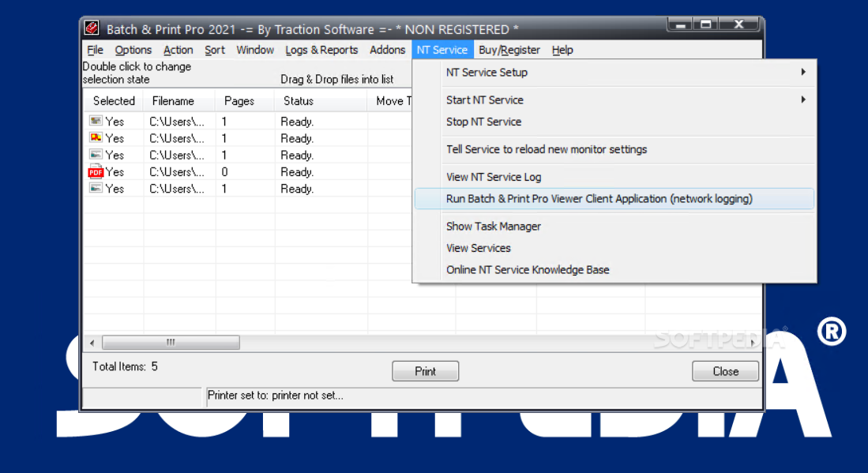Collapse the open NT Service menu
Screen dimensions: 868x473
coord(442,50)
